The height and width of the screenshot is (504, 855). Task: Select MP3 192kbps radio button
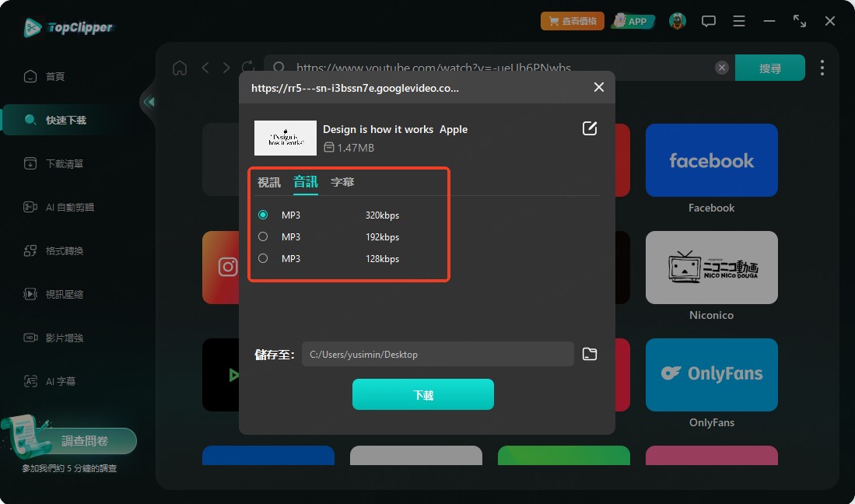click(263, 236)
